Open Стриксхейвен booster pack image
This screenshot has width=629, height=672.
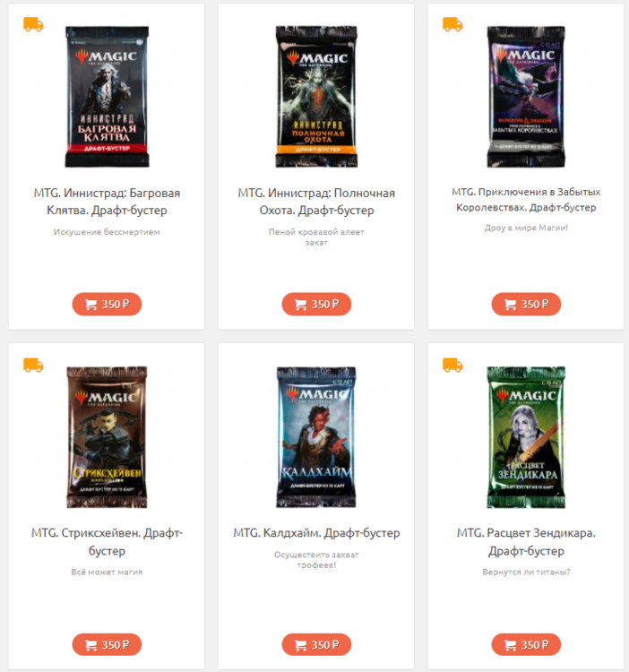click(x=107, y=437)
